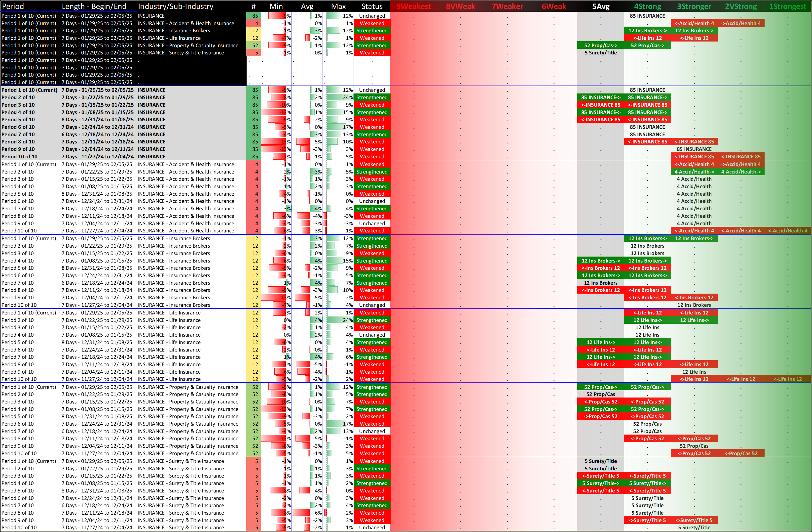Click the 12 Ins Brokers cell in Insurance Brokers Period 10 row
The width and height of the screenshot is (812, 532).
pos(694,305)
